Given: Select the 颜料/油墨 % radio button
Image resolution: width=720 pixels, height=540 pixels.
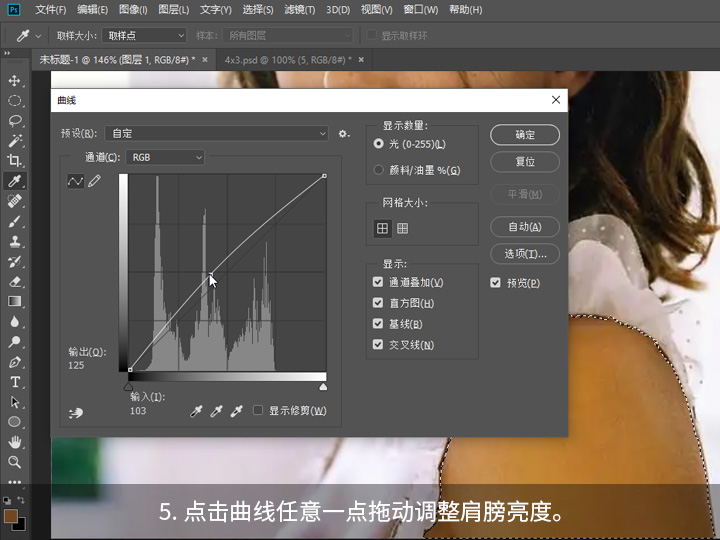Looking at the screenshot, I should click(x=378, y=170).
